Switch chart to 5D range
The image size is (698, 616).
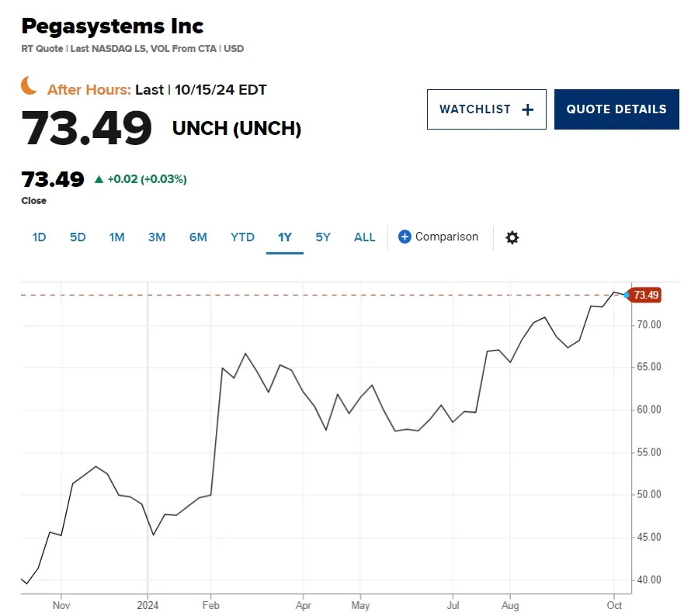pyautogui.click(x=78, y=237)
